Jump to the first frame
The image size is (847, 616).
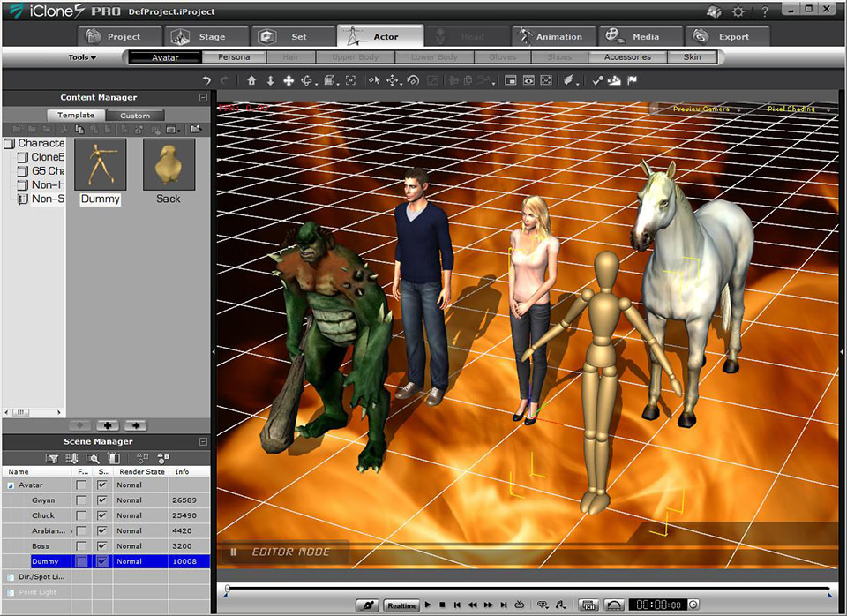[457, 605]
